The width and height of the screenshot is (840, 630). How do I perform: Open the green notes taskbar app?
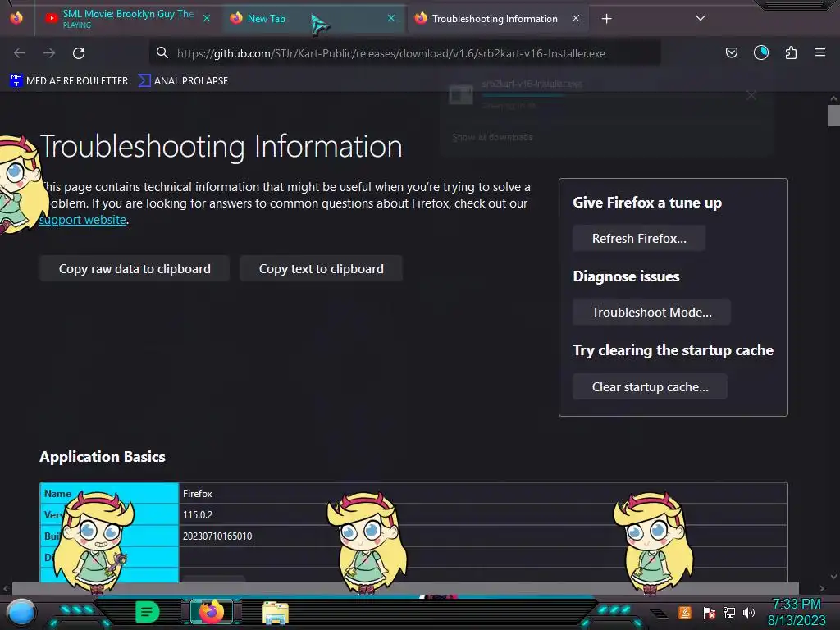pyautogui.click(x=148, y=612)
